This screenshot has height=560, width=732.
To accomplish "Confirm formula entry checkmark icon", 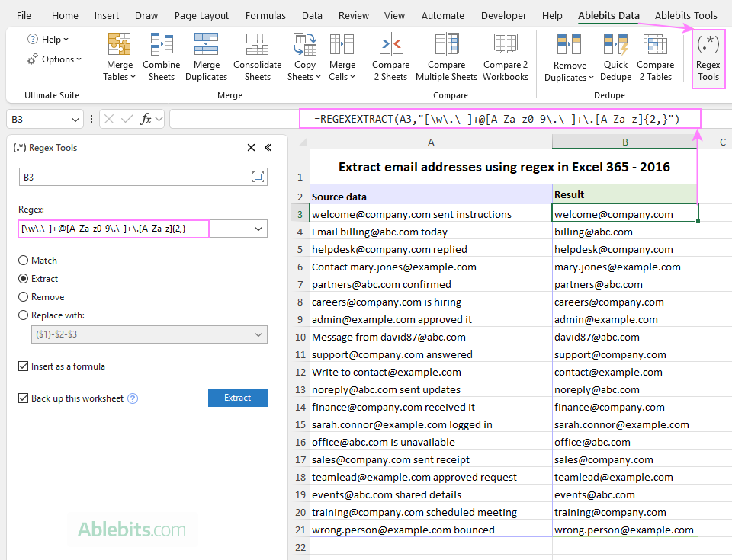I will coord(127,120).
